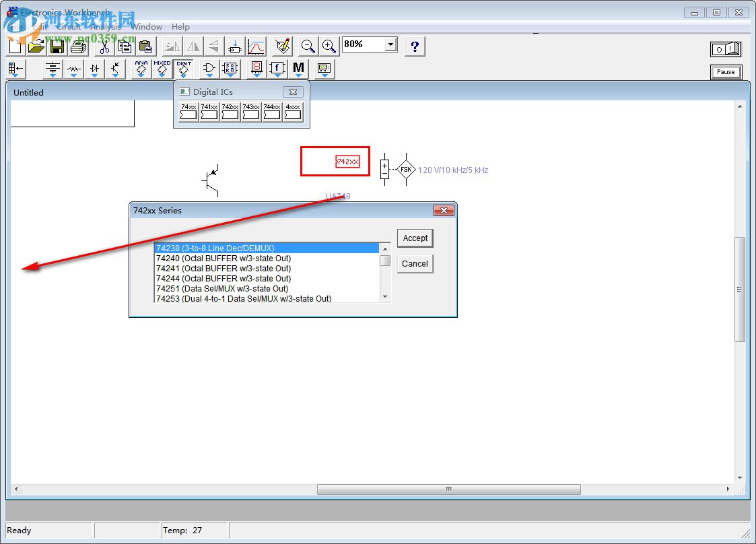Flip component vertically
Image resolution: width=756 pixels, height=544 pixels.
click(214, 46)
